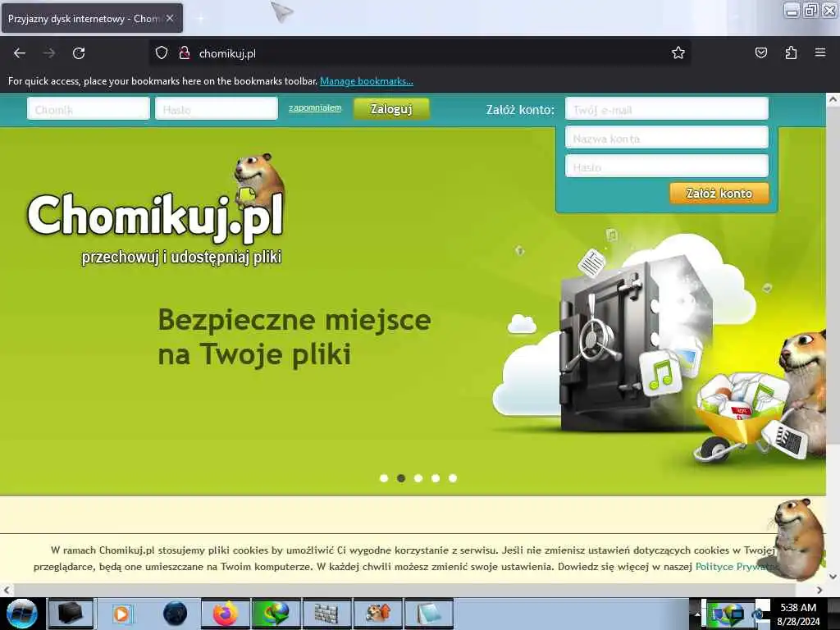Open the Manage bookmarks link
The height and width of the screenshot is (630, 840).
point(367,81)
